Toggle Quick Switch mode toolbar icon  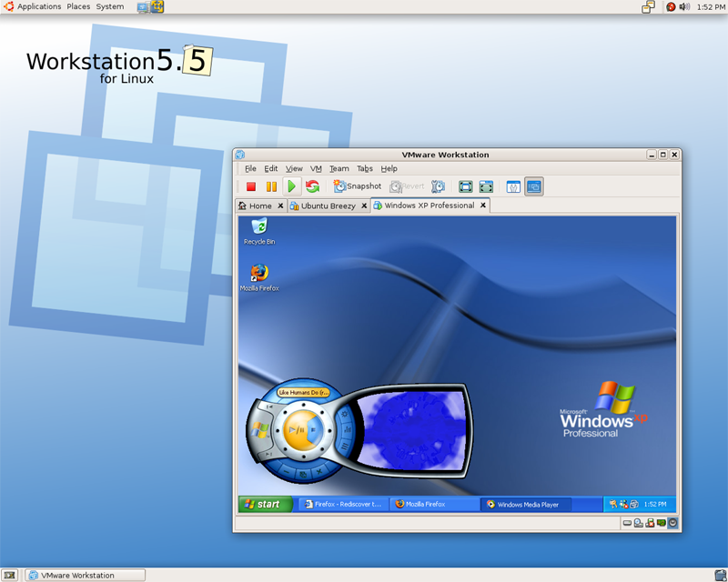pos(486,186)
